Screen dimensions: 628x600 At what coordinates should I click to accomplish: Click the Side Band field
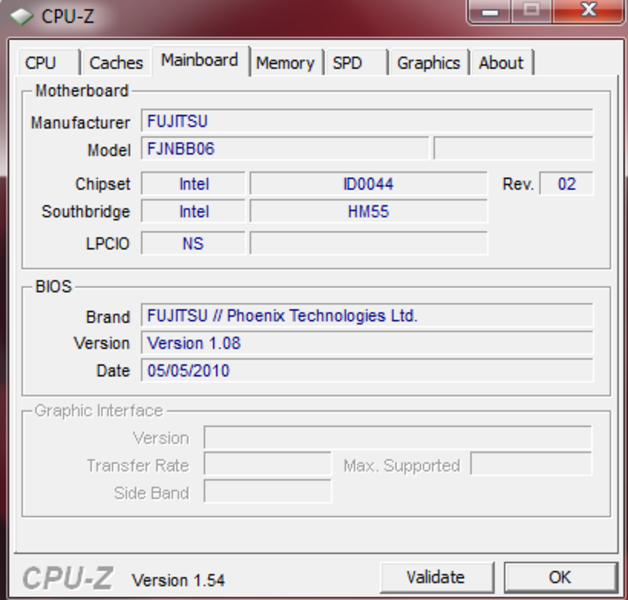268,491
